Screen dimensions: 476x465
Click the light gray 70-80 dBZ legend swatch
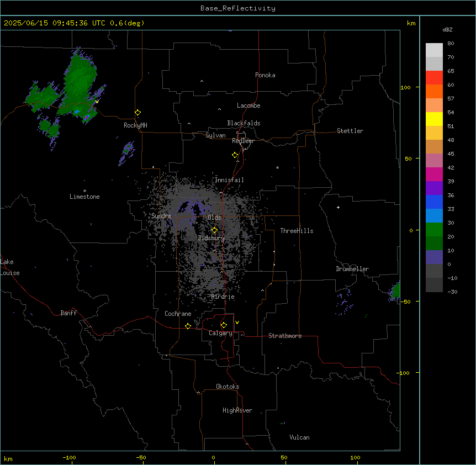coord(434,50)
